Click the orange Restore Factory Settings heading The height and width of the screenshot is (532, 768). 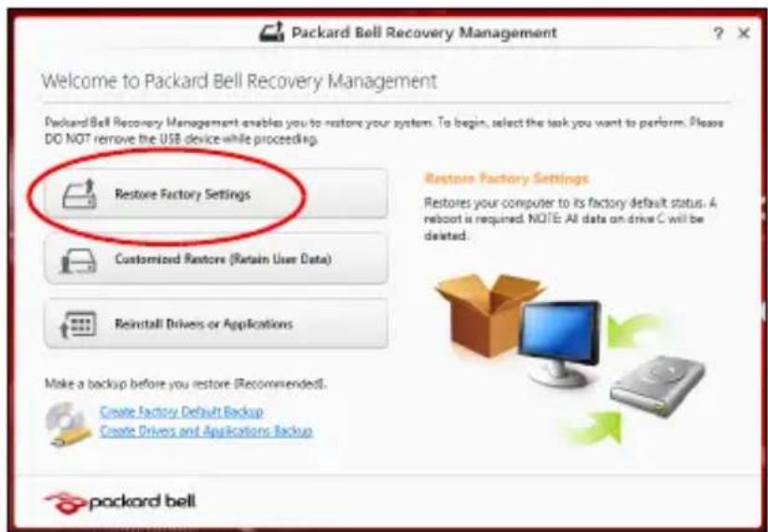[x=506, y=178]
